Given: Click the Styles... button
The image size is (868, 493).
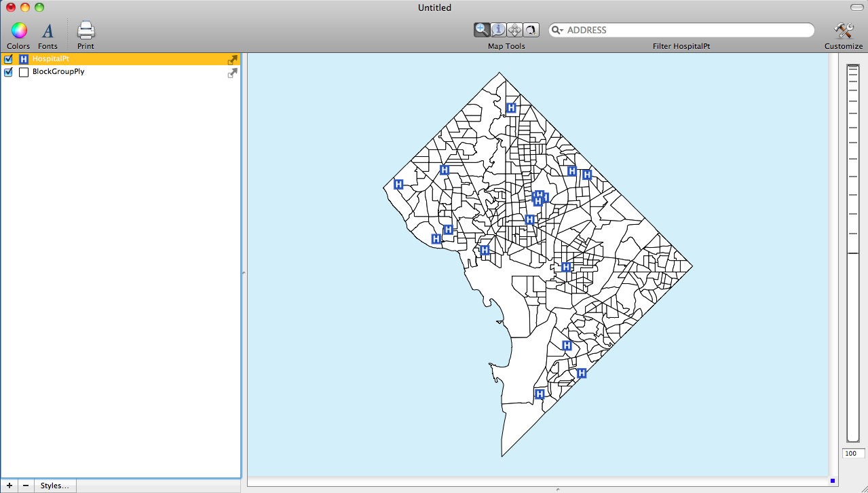Looking at the screenshot, I should 54,486.
